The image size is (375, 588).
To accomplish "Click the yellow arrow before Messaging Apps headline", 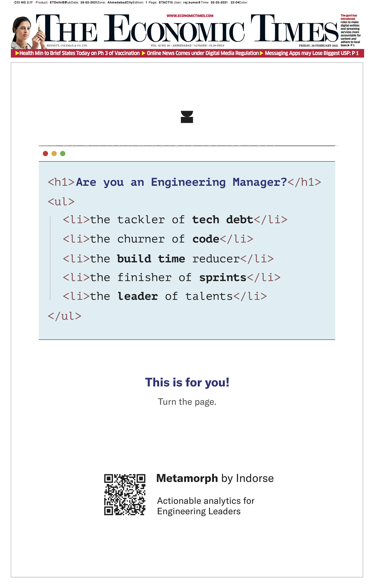I will (262, 53).
